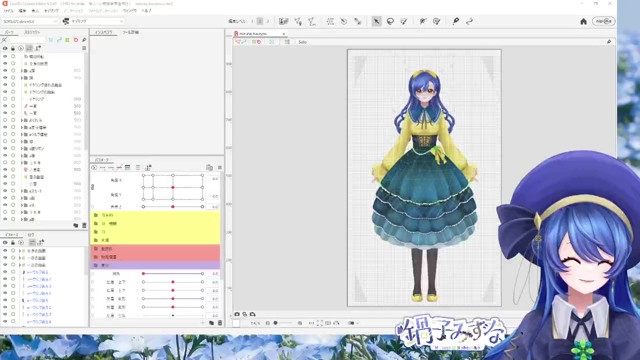Open the ファイル menu

click(8, 11)
